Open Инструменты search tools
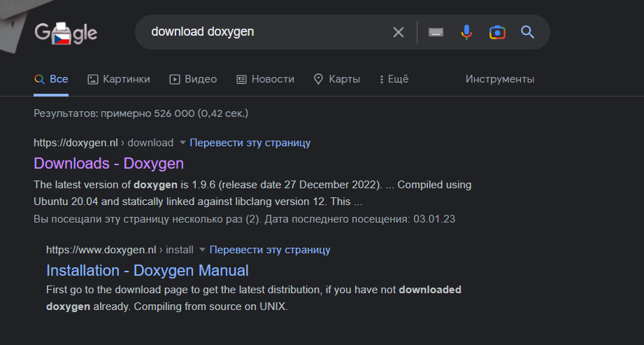 pyautogui.click(x=500, y=79)
